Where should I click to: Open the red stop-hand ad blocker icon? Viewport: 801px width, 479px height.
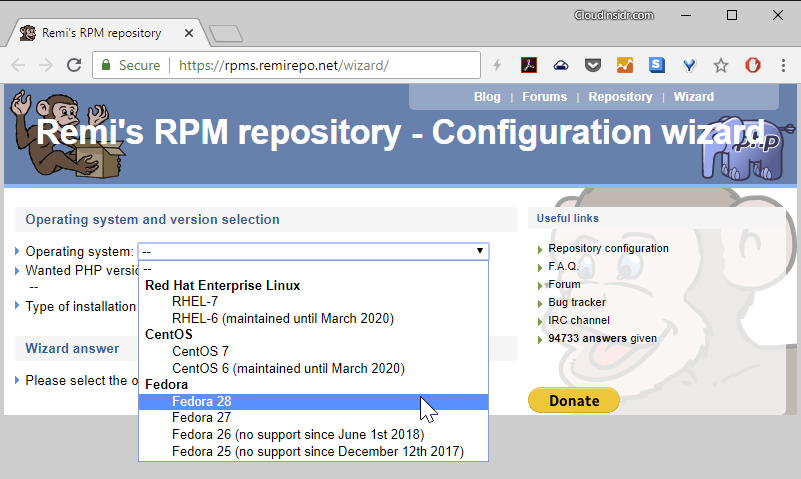point(752,65)
